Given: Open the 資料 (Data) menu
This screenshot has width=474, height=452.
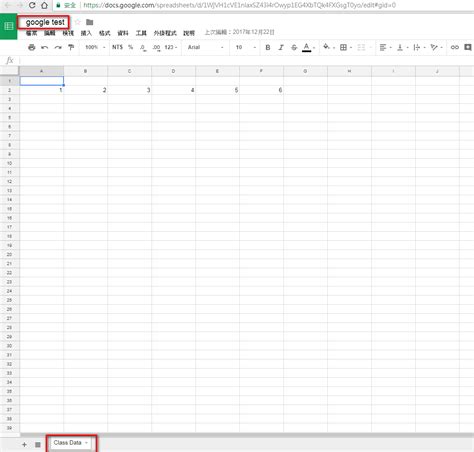Looking at the screenshot, I should click(x=123, y=33).
